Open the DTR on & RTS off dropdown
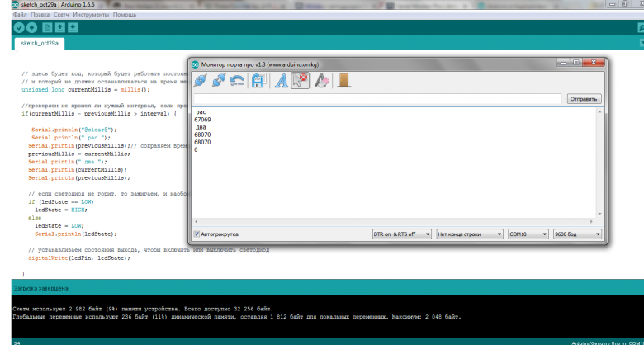This screenshot has height=345, width=644. point(401,234)
